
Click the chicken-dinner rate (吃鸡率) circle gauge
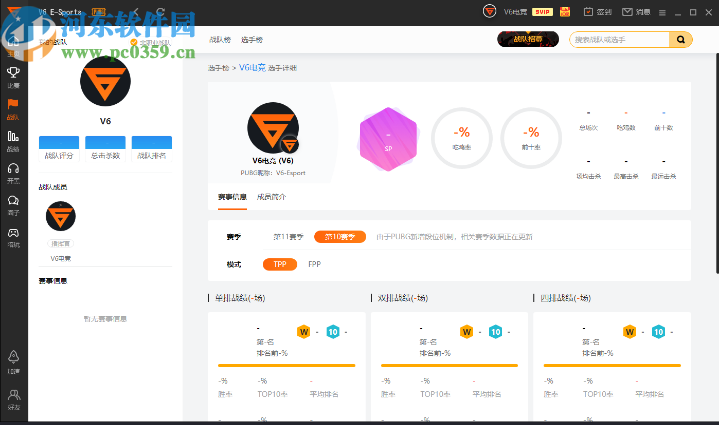coord(462,138)
